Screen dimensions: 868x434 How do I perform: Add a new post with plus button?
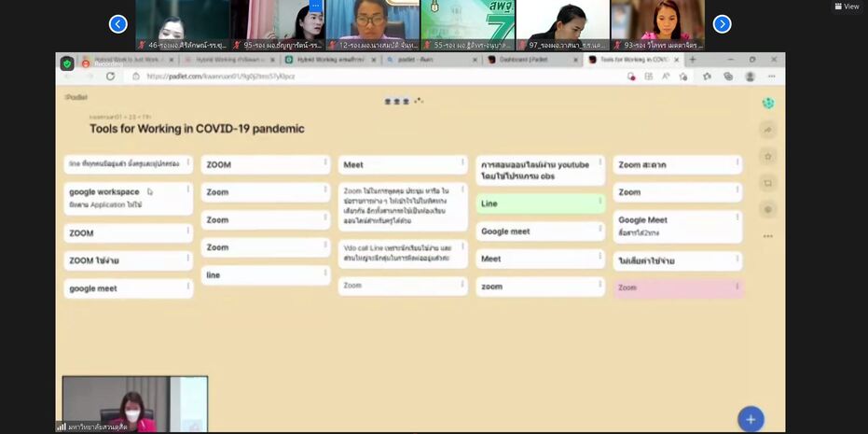(751, 419)
